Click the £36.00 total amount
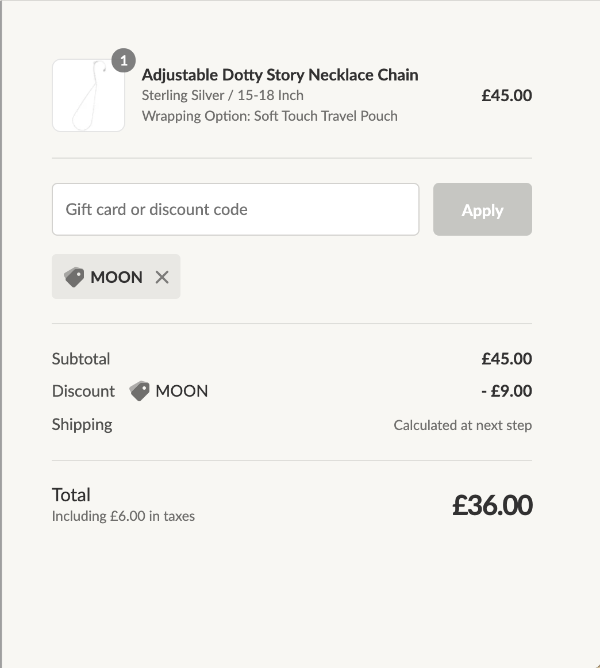The image size is (600, 668). click(x=492, y=505)
